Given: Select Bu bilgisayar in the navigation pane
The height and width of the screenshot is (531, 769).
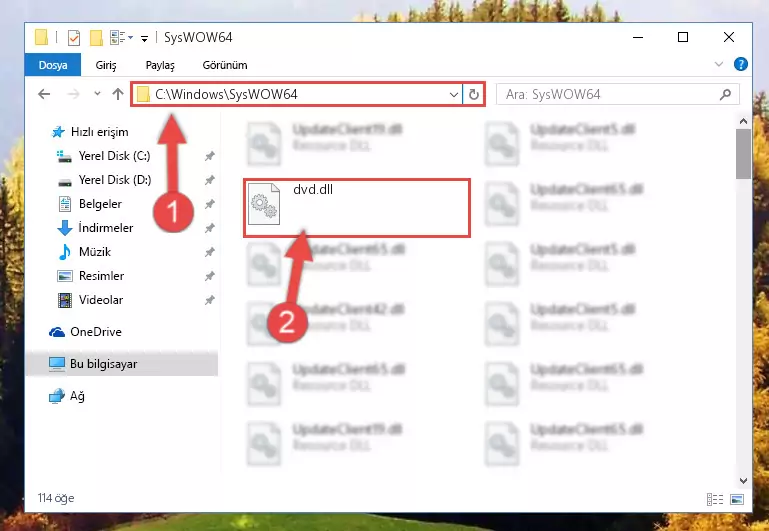Looking at the screenshot, I should point(122,364).
